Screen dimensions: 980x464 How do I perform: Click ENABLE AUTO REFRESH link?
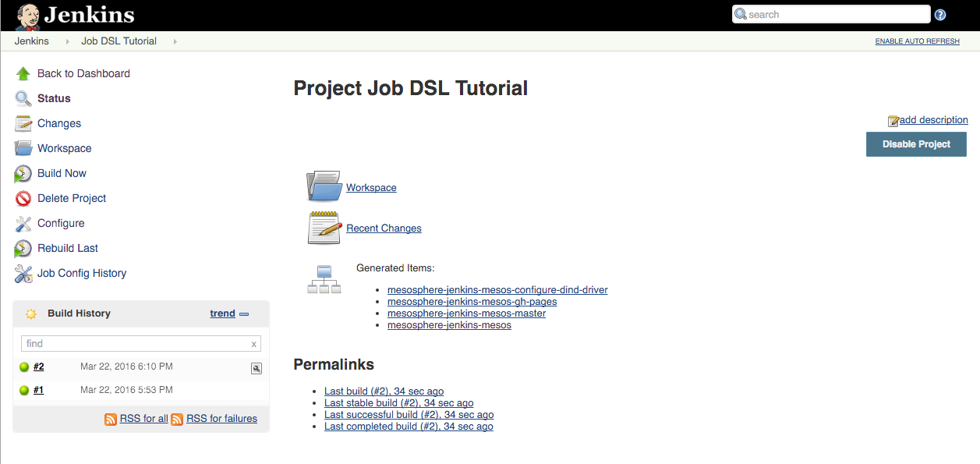(918, 41)
